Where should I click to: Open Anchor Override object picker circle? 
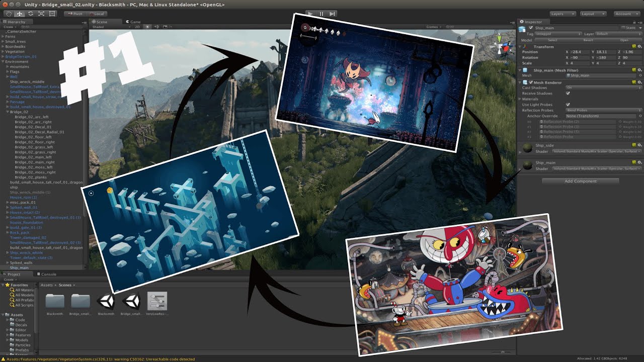pos(640,116)
